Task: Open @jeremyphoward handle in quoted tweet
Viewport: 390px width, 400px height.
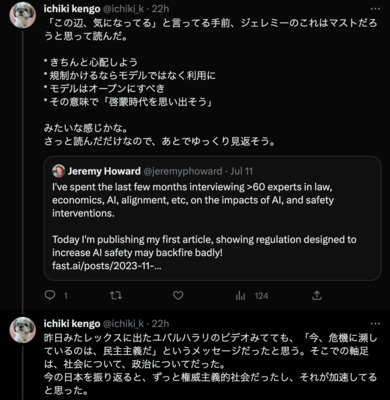Action: 183,171
